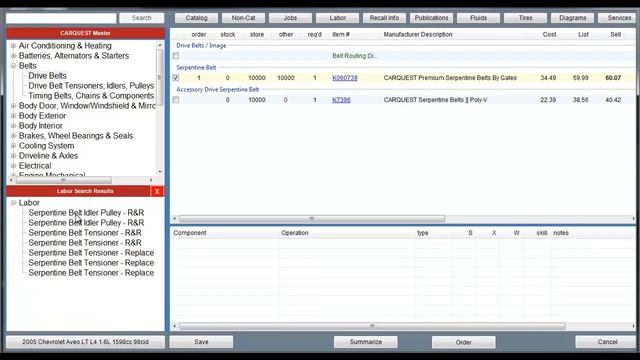Click the parts search input field
Viewport: 640px width, 360px height.
point(61,18)
